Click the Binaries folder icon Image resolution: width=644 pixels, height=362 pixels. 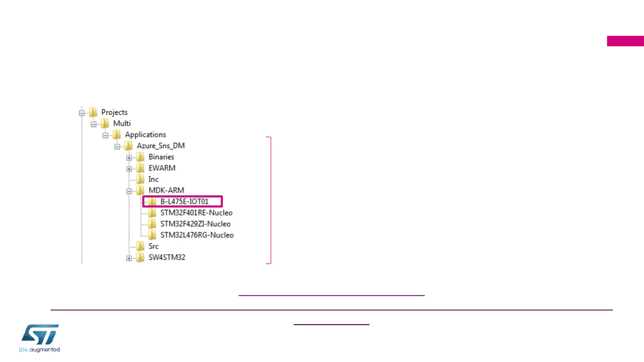(x=140, y=157)
